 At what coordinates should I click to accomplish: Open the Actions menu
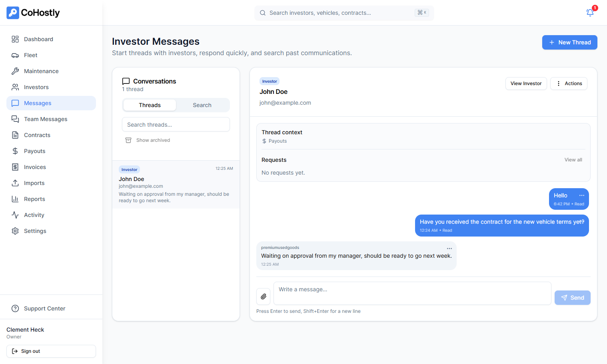tap(569, 84)
